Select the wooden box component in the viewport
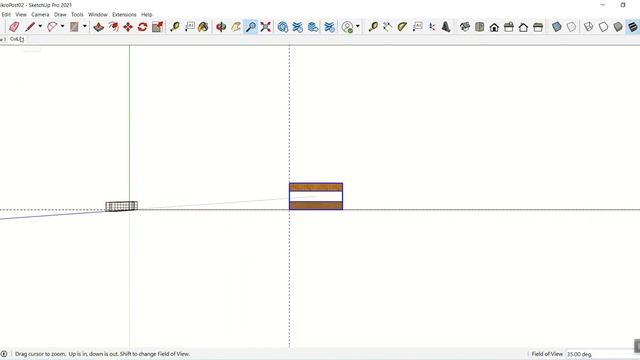This screenshot has height=360, width=640. pos(316,196)
